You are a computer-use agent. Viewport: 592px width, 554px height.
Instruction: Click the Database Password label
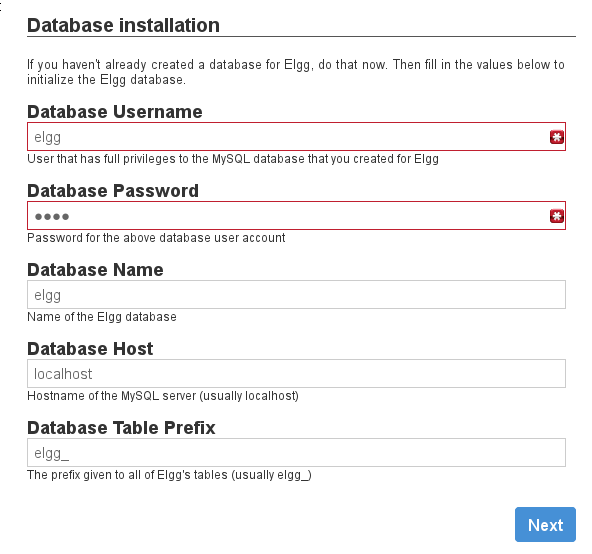coord(113,191)
